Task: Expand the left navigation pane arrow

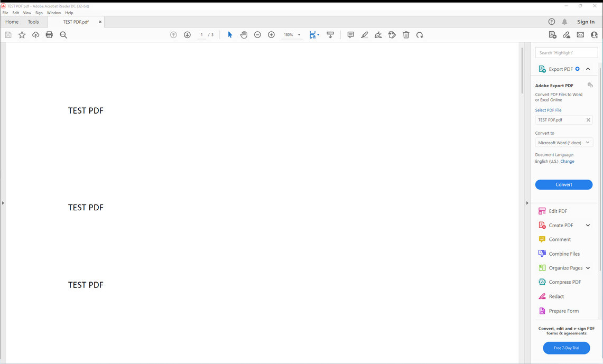Action: pos(3,203)
